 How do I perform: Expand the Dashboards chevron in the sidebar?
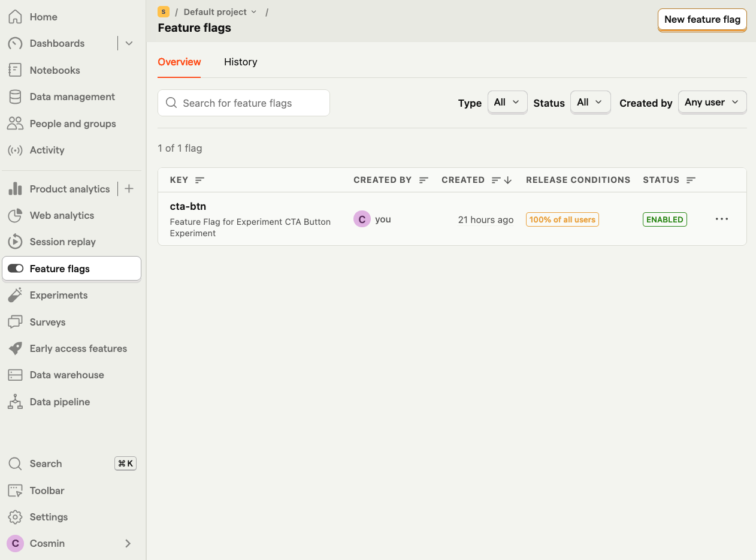pos(129,43)
